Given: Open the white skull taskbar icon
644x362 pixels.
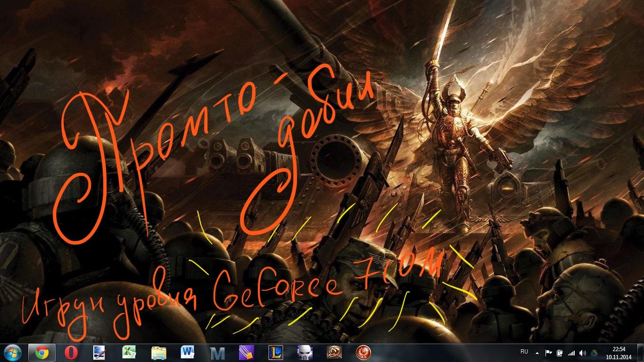Looking at the screenshot, I should [304, 353].
